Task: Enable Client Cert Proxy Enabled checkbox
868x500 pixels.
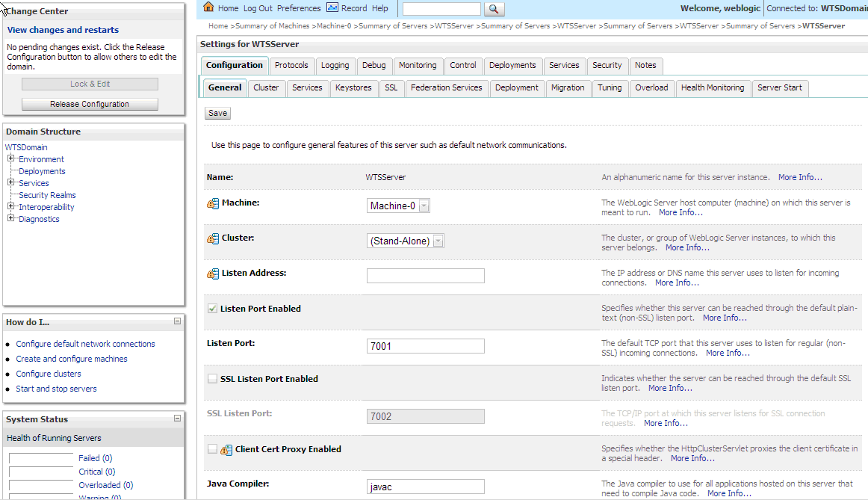Action: (212, 449)
